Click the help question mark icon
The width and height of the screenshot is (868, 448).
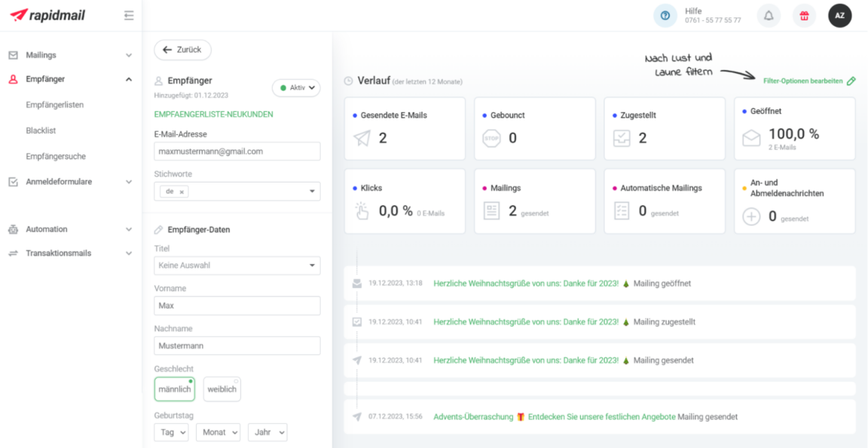(x=665, y=16)
